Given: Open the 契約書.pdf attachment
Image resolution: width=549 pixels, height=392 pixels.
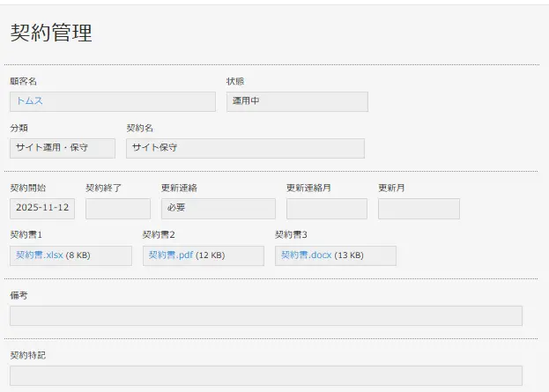Looking at the screenshot, I should coord(170,255).
